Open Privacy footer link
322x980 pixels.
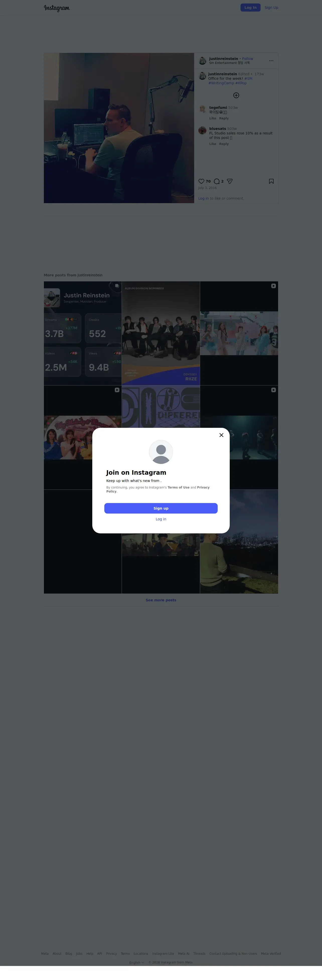[x=112, y=953]
